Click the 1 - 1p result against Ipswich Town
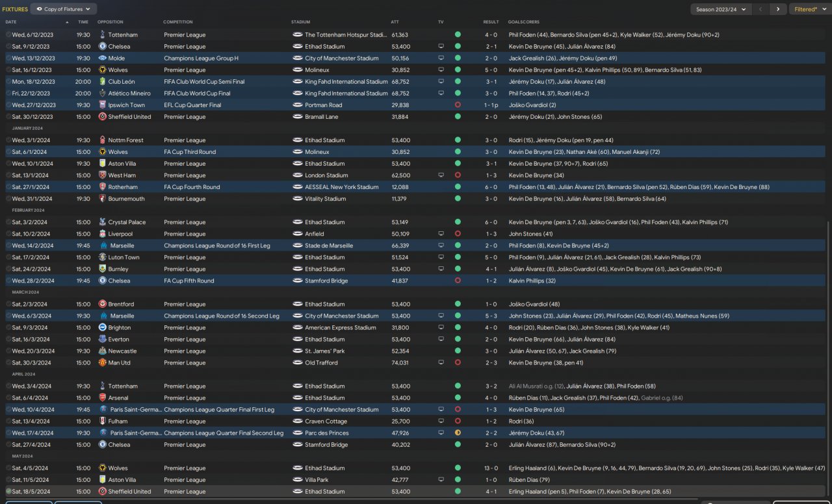 pyautogui.click(x=491, y=105)
